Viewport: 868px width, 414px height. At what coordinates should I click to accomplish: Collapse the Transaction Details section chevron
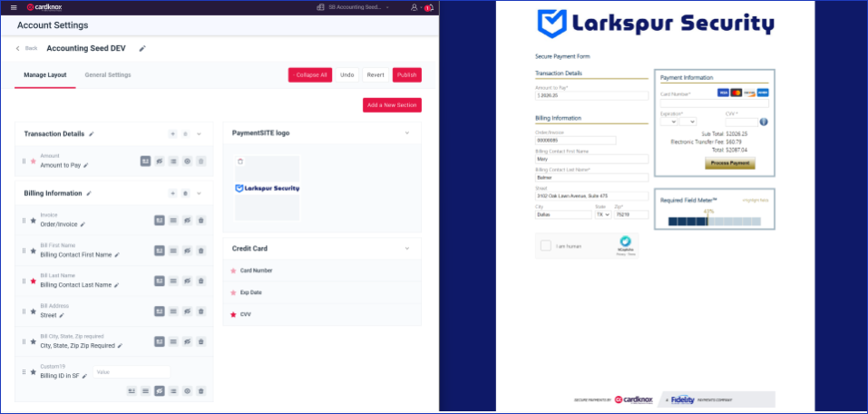200,133
